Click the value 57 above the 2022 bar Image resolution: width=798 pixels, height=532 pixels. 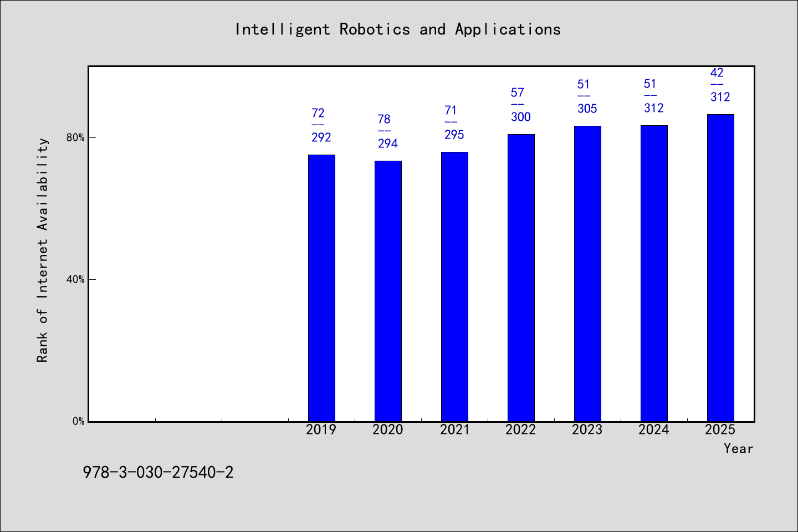(x=518, y=93)
